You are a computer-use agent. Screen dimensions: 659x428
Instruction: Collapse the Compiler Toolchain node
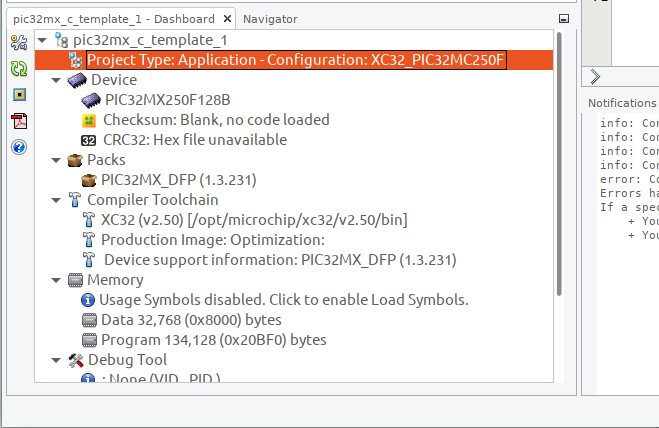tap(56, 200)
